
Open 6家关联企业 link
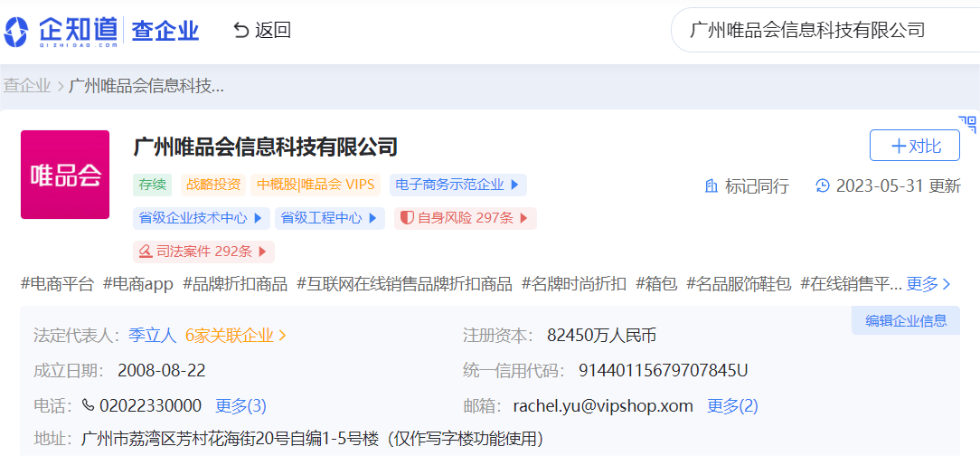(x=236, y=336)
